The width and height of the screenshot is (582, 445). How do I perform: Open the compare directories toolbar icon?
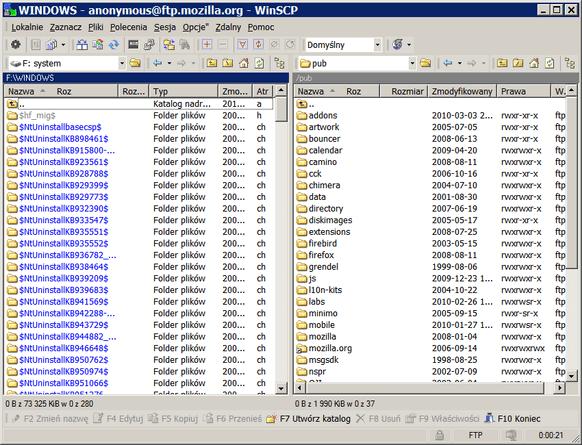pyautogui.click(x=82, y=45)
